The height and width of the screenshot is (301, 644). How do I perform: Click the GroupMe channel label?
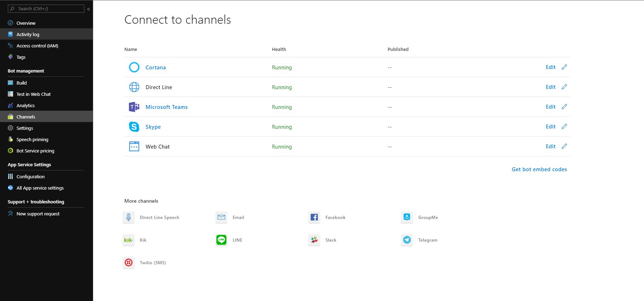pos(428,218)
